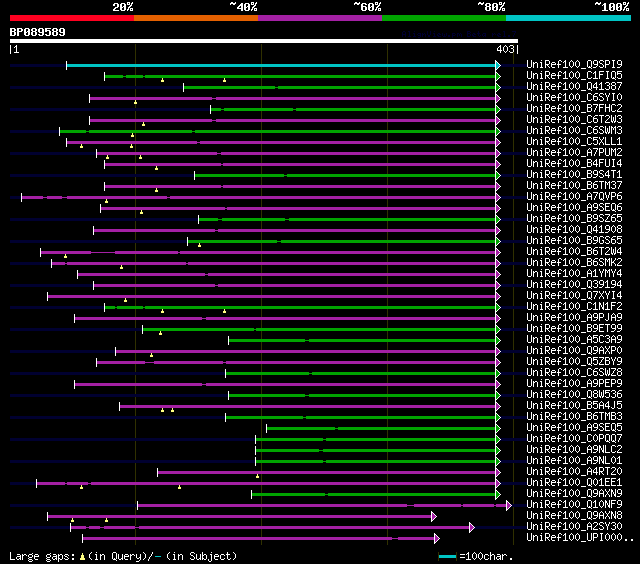Image resolution: width=640 pixels, height=564 pixels.
Task: Open the UniRef100_Q41387 hit label
Action: [574, 86]
